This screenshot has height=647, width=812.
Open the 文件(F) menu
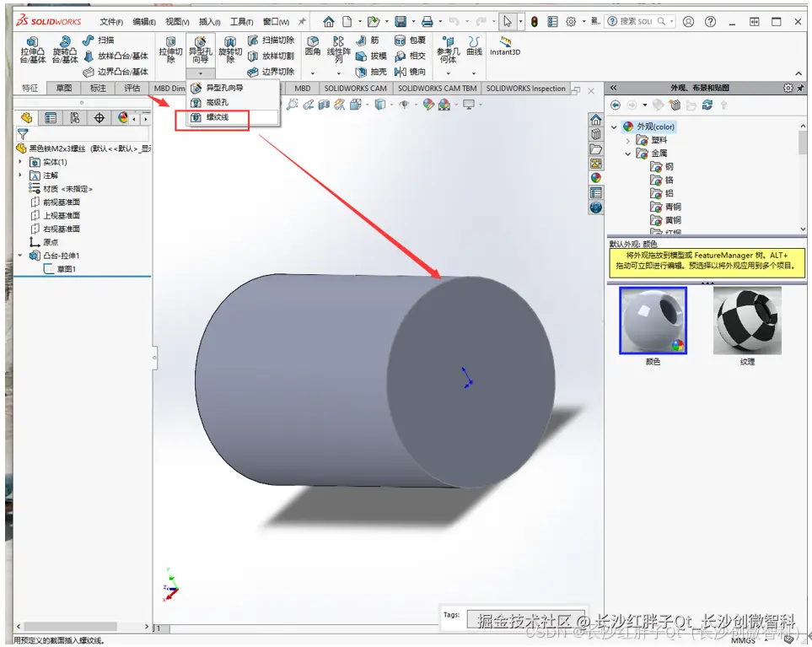click(111, 22)
